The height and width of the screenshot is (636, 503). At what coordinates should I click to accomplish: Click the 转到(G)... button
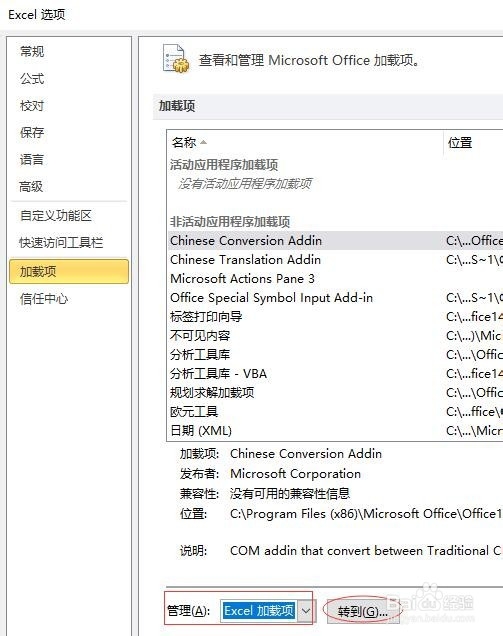tap(362, 611)
